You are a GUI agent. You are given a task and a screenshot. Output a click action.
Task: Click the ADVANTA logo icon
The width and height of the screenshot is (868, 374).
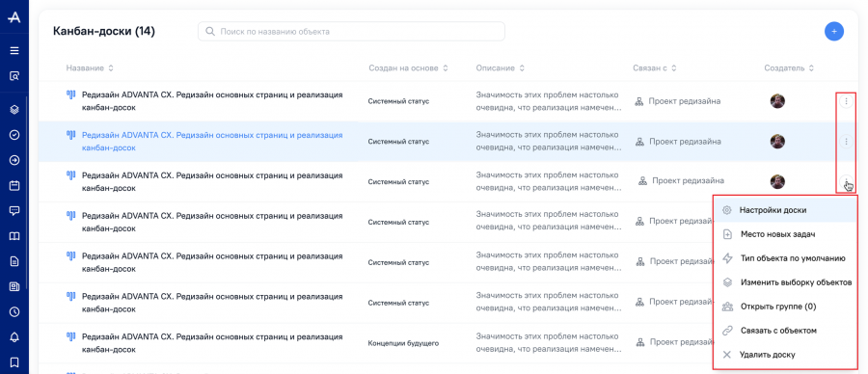pyautogui.click(x=14, y=17)
